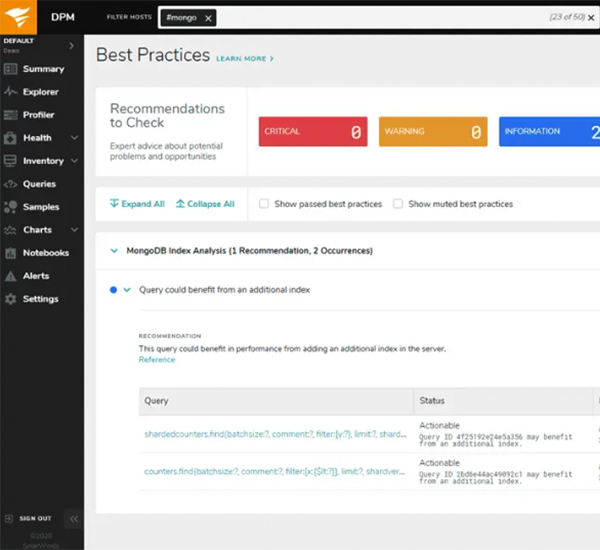Enable Show passed best practices

(264, 204)
